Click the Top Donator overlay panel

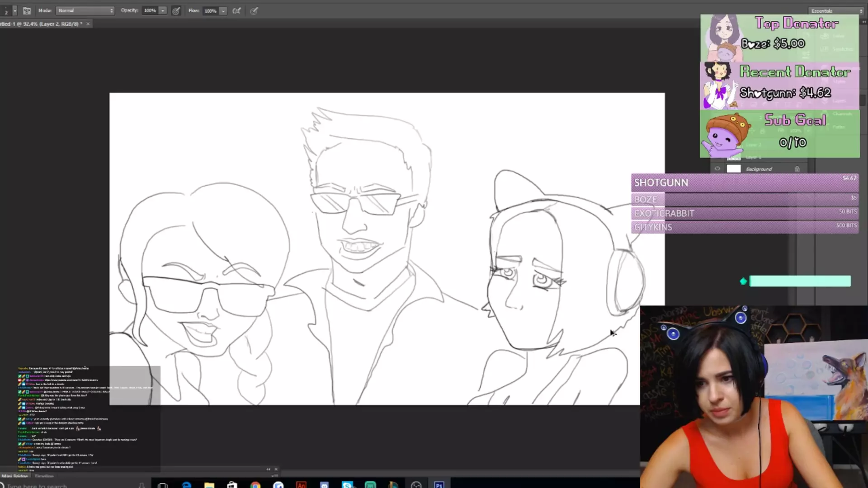(779, 38)
